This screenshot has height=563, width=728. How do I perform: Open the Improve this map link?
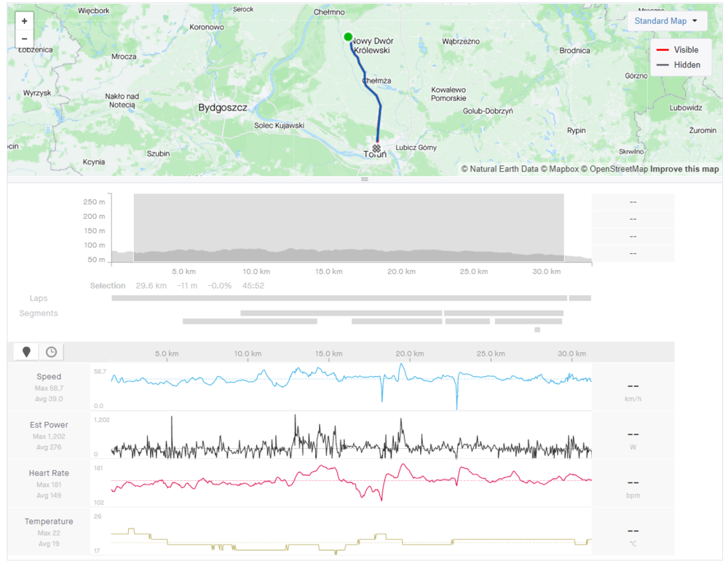coord(684,169)
